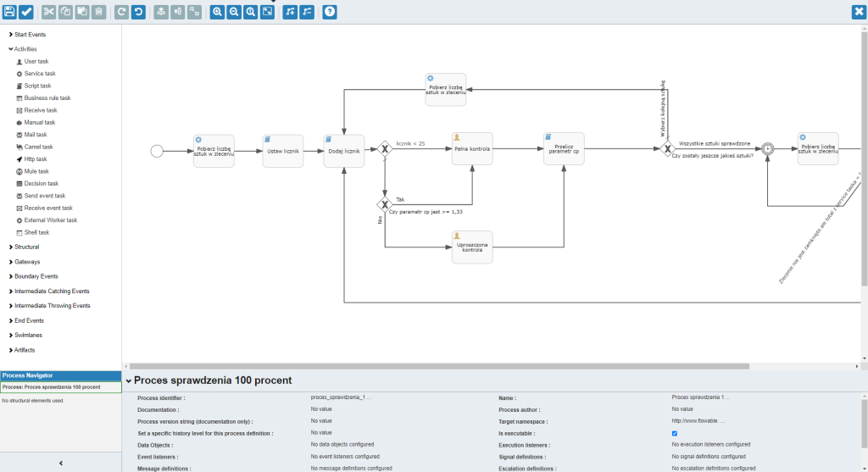Select the Receive event task palette item
The width and height of the screenshot is (868, 472).
[x=44, y=208]
